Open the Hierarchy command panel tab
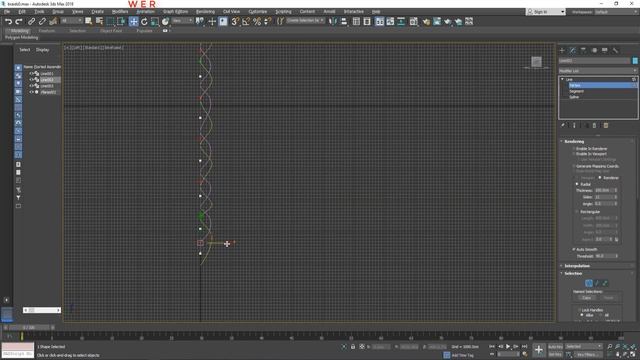The width and height of the screenshot is (640, 360). (583, 50)
